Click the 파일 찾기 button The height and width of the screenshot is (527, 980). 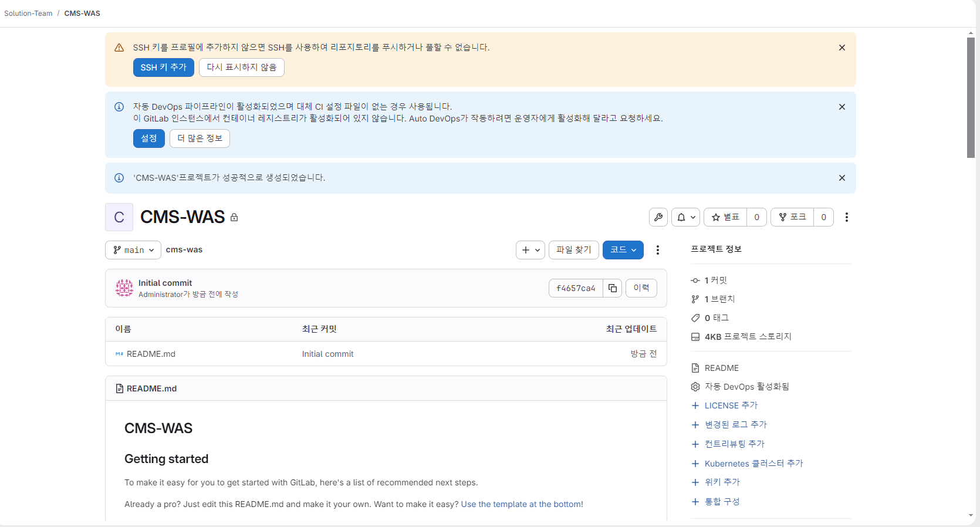click(574, 250)
